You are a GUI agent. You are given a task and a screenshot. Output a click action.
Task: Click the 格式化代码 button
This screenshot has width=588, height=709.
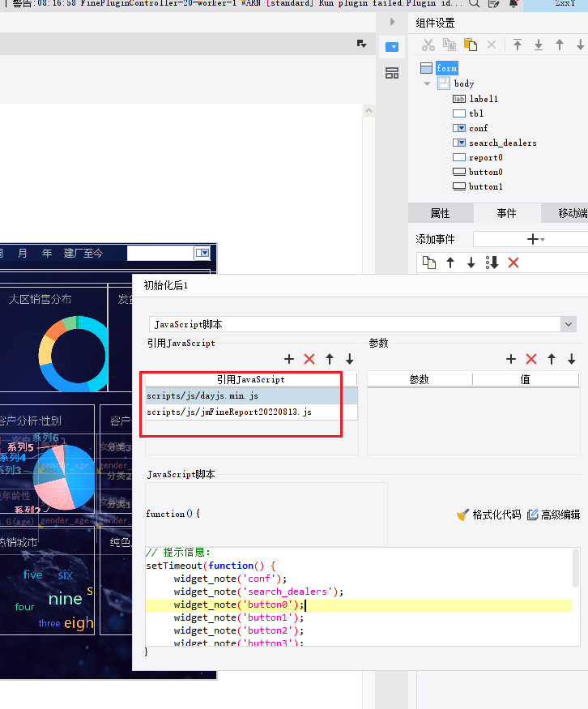488,515
